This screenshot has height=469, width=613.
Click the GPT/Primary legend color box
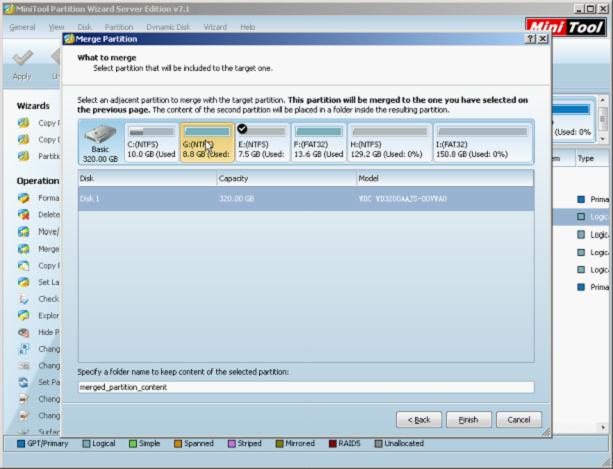pyautogui.click(x=21, y=444)
